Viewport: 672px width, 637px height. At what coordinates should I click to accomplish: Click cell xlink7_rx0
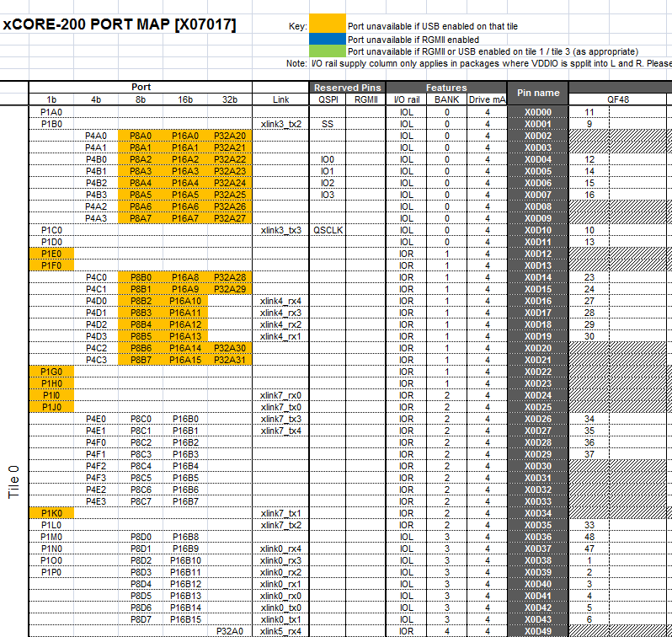[280, 395]
